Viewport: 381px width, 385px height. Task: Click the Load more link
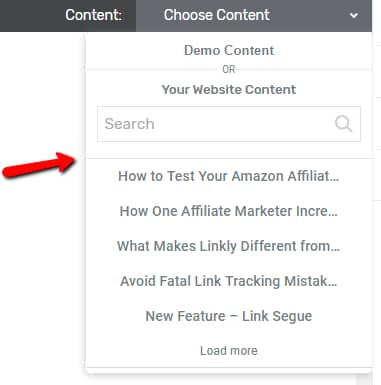click(x=229, y=351)
